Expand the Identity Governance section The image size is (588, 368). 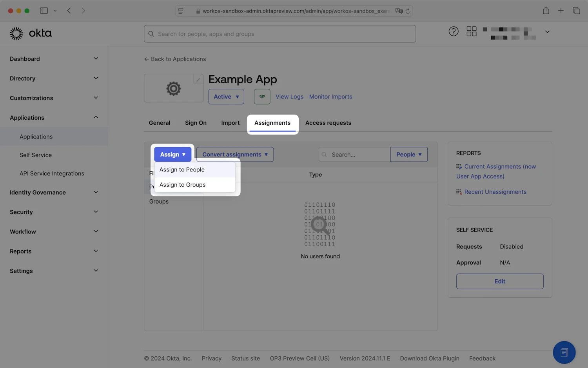click(54, 192)
